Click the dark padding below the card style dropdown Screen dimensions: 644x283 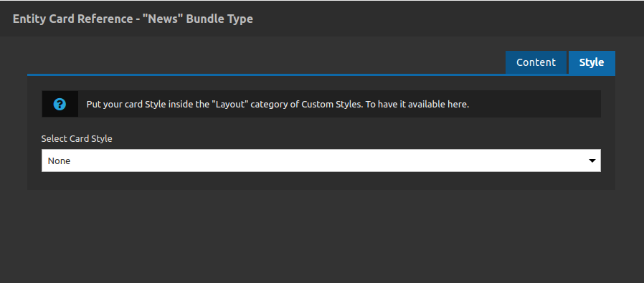pyautogui.click(x=321, y=181)
